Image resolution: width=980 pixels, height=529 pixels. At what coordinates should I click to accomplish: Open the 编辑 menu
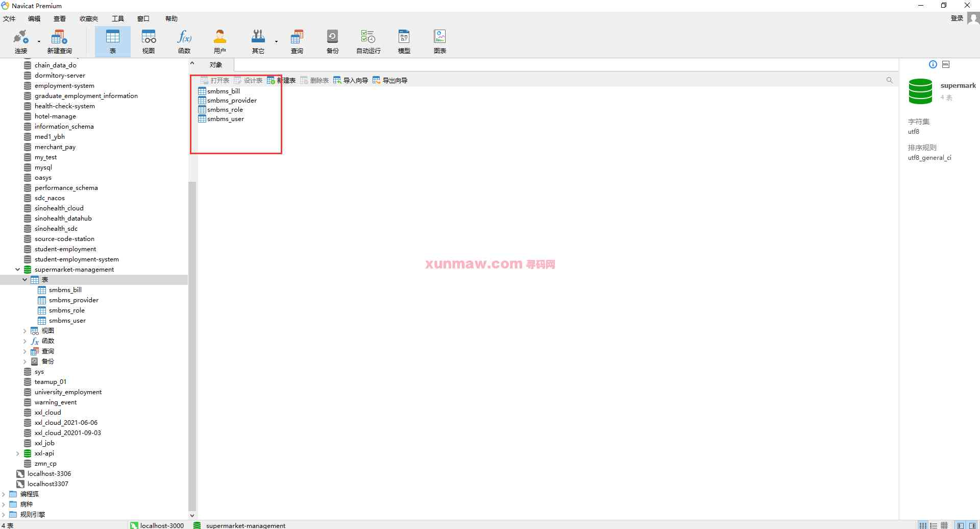click(x=34, y=18)
